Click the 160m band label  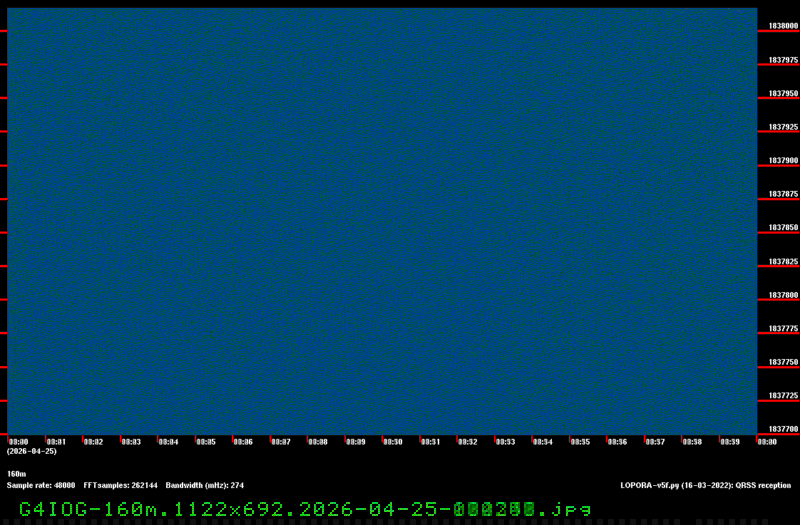click(x=16, y=473)
